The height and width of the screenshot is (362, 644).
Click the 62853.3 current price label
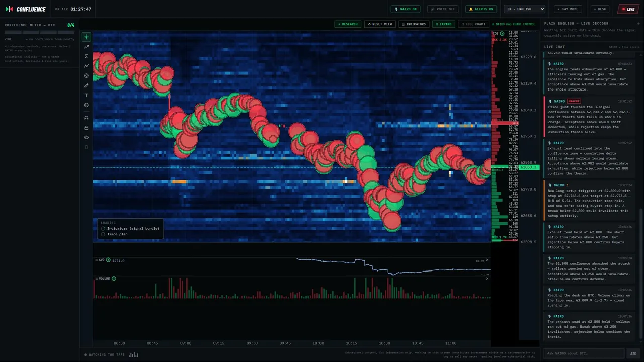(529, 167)
